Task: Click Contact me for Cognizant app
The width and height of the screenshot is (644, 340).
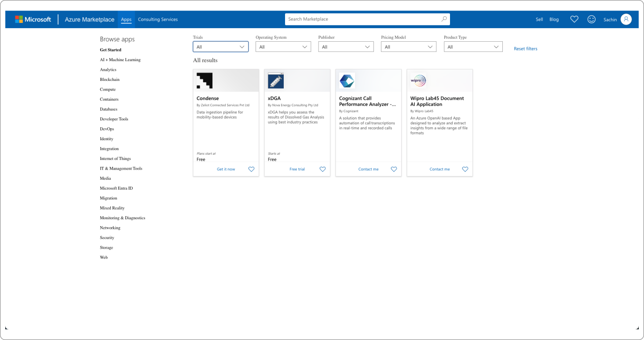Action: coord(369,169)
